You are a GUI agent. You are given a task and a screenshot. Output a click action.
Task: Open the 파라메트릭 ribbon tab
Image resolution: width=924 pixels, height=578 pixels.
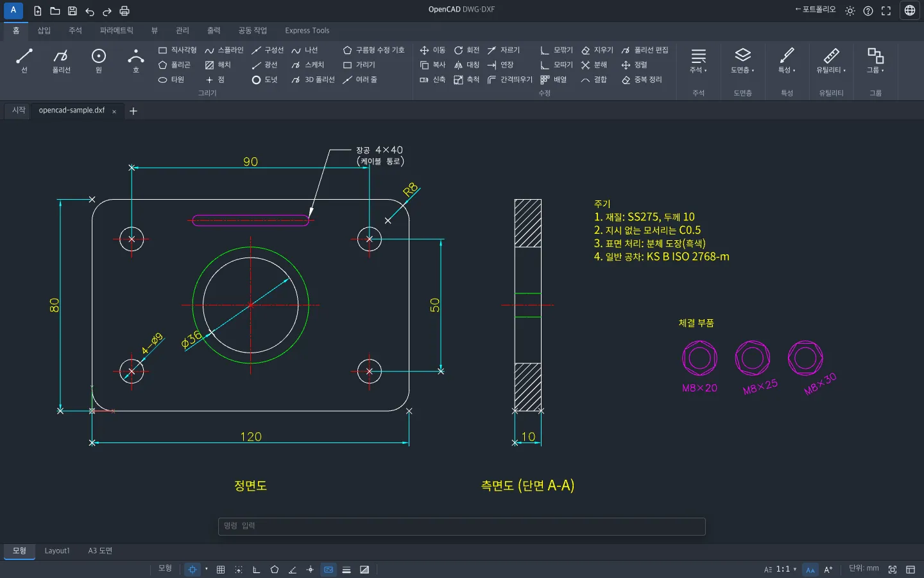117,31
